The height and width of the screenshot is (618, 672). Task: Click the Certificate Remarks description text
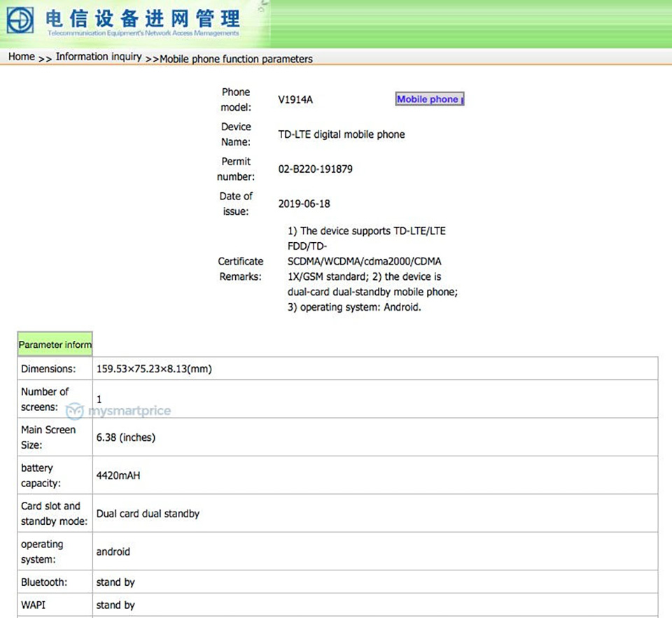pos(372,269)
